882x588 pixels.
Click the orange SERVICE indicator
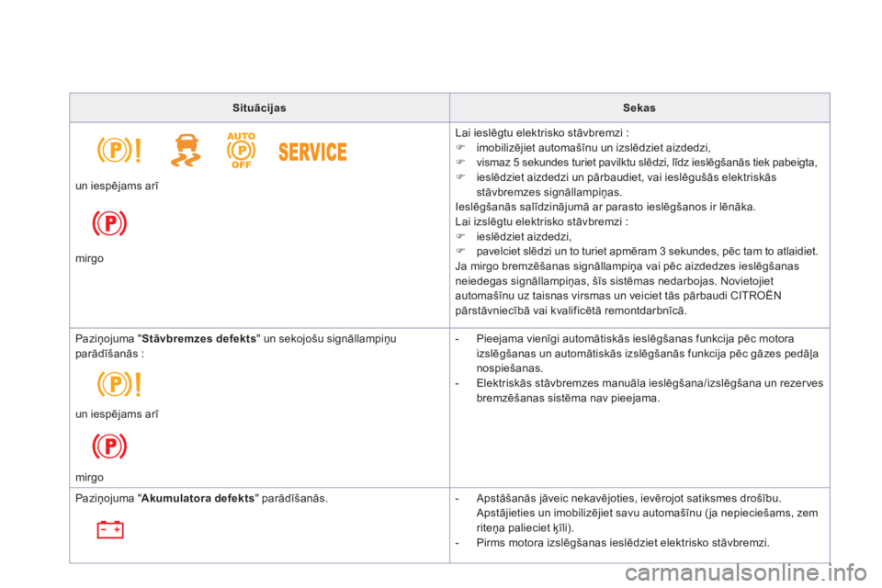(x=312, y=152)
